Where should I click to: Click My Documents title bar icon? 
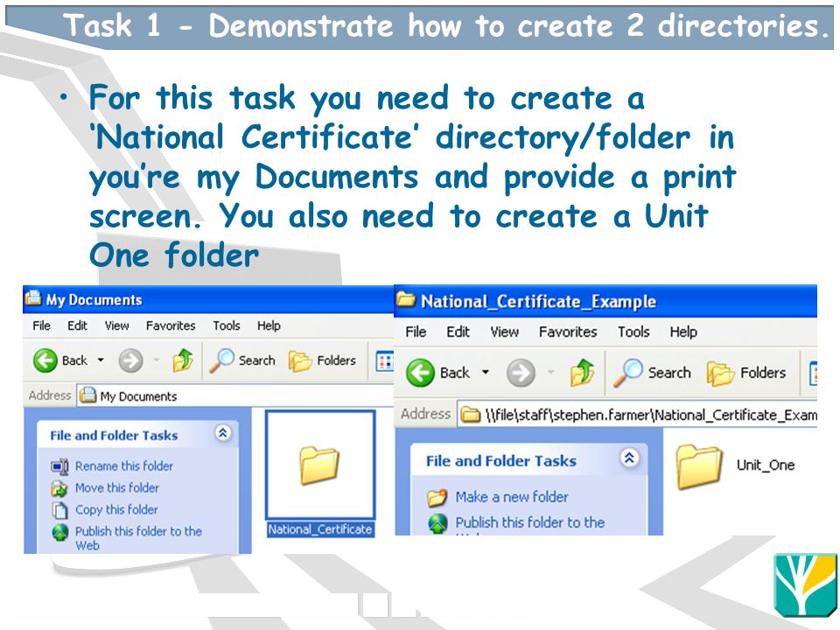coord(33,297)
